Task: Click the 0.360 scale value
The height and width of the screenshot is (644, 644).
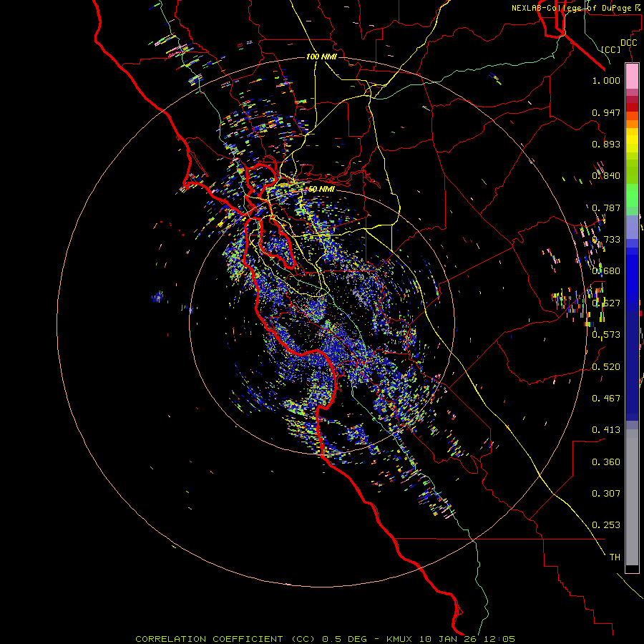Action: [606, 462]
